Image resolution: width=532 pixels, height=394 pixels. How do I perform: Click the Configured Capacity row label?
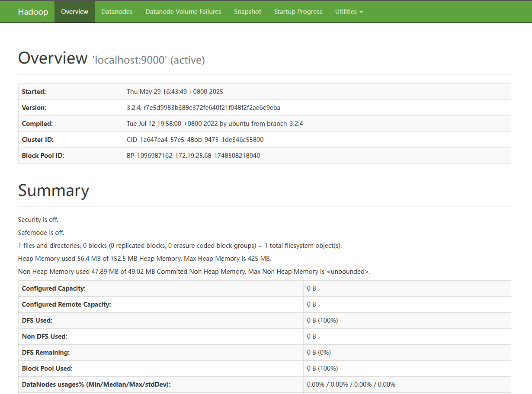[x=54, y=288]
